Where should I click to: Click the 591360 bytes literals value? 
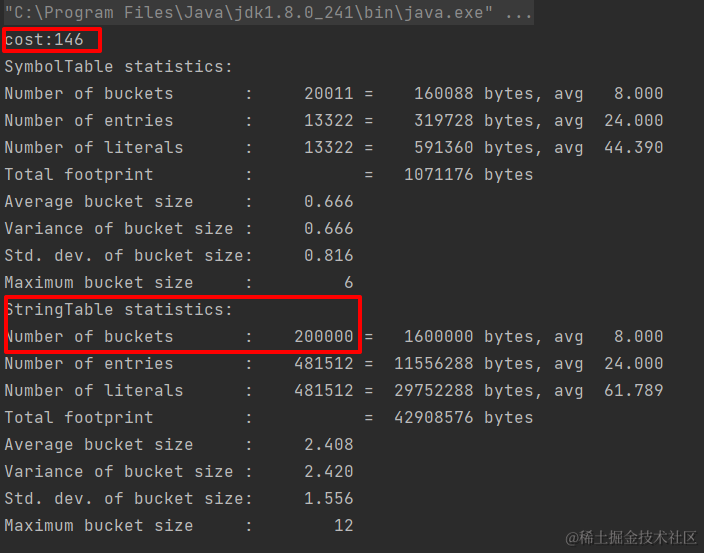pos(443,148)
